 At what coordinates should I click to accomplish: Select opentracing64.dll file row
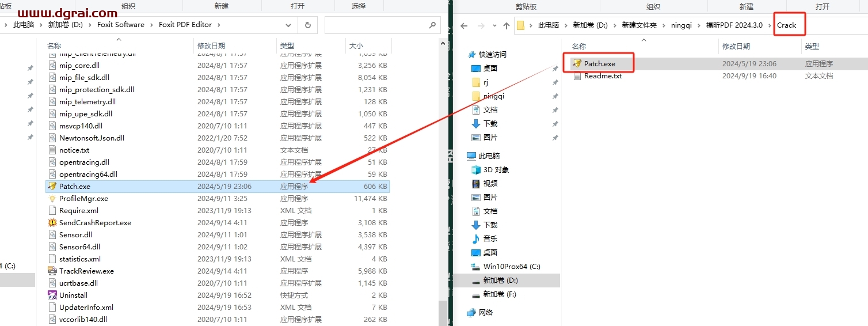tap(218, 174)
